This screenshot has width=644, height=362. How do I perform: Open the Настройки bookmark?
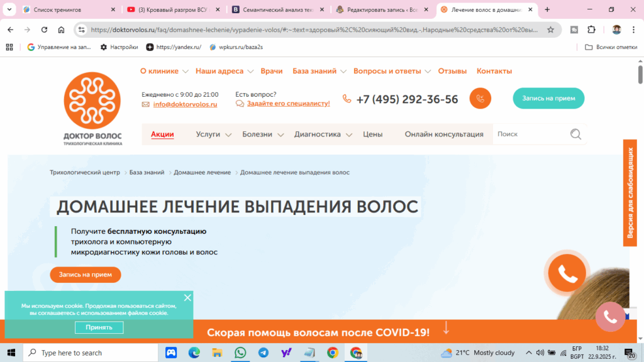[119, 47]
